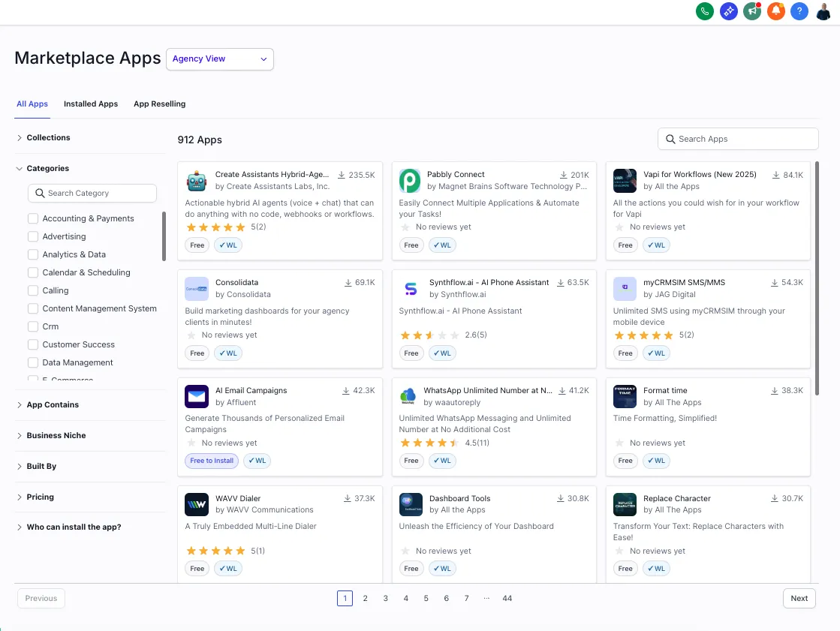Open the megaphone announcements icon
The height and width of the screenshot is (631, 840).
[752, 11]
